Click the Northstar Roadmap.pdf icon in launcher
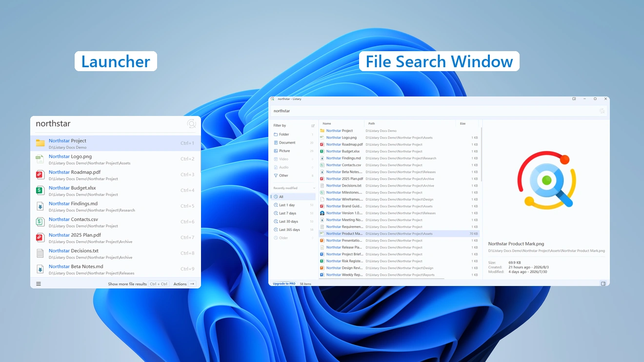The width and height of the screenshot is (644, 362). (40, 174)
